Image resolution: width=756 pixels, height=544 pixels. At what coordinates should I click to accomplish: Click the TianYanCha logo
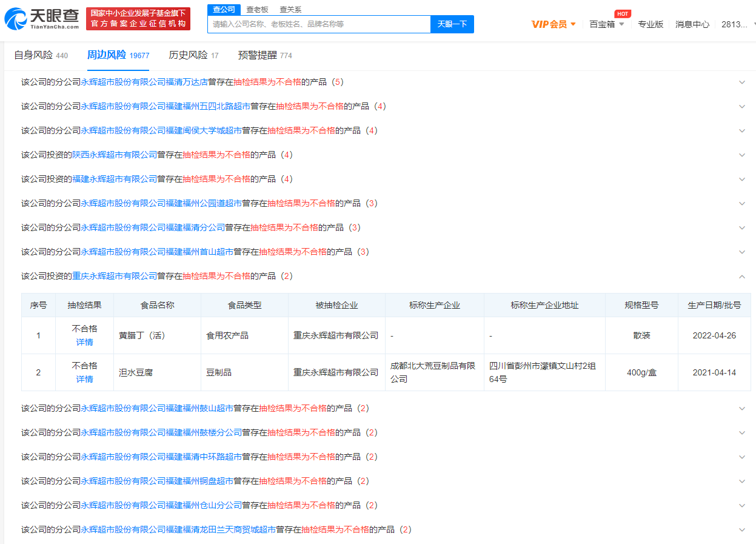coord(42,19)
